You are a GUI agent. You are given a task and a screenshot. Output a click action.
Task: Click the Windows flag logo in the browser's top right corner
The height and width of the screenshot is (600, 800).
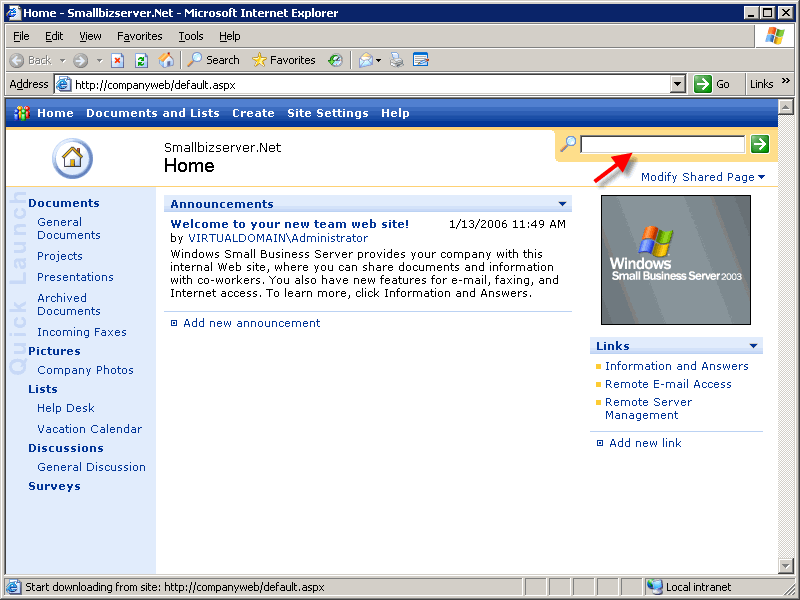click(774, 36)
